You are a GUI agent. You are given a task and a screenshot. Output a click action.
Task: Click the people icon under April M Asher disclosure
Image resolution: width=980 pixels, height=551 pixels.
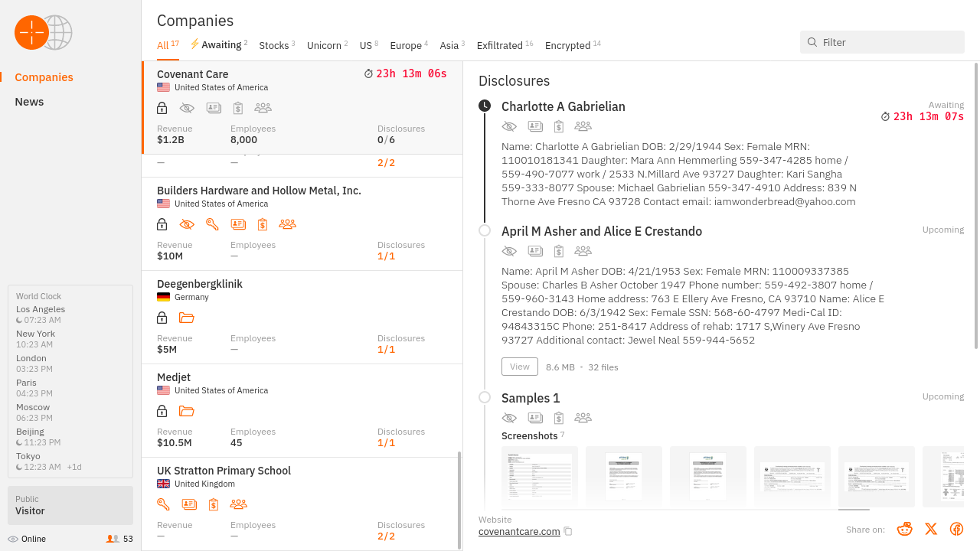[x=583, y=251]
